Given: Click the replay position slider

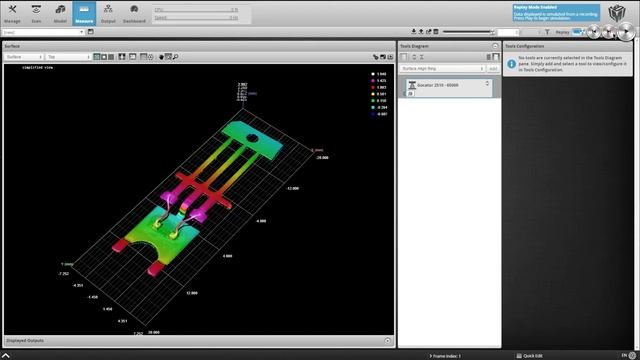Looking at the screenshot, I should pos(469,32).
